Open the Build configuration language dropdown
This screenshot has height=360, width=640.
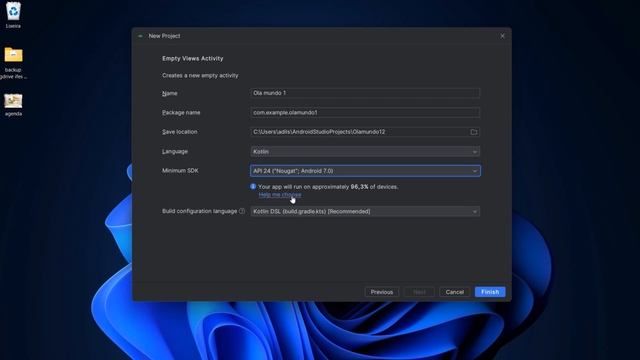[x=365, y=211]
